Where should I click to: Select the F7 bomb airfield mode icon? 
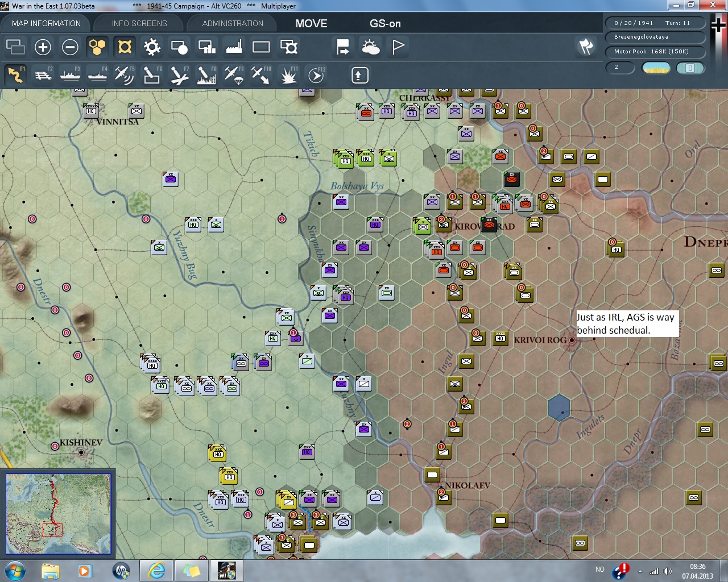pyautogui.click(x=179, y=75)
